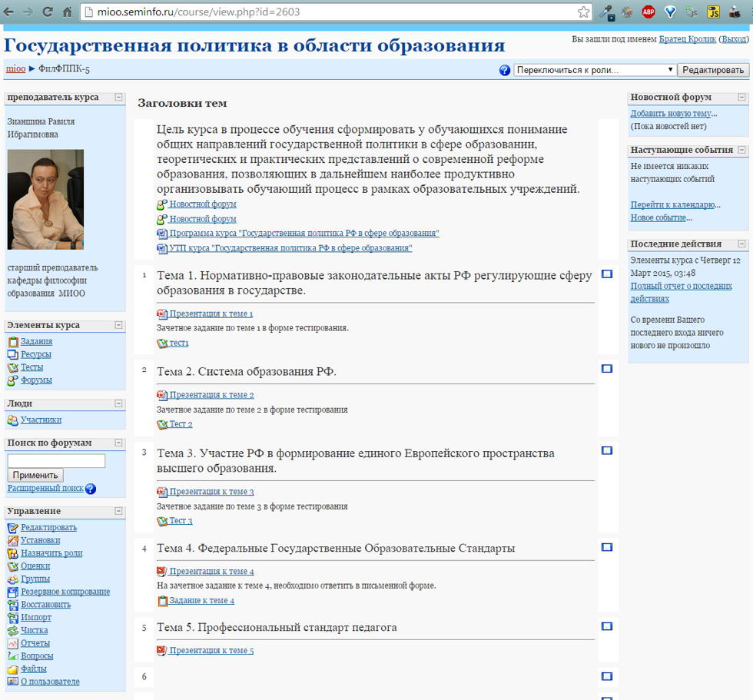Image resolution: width=753 pixels, height=700 pixels.
Task: Open Братец Кролик profile link
Action: click(687, 39)
